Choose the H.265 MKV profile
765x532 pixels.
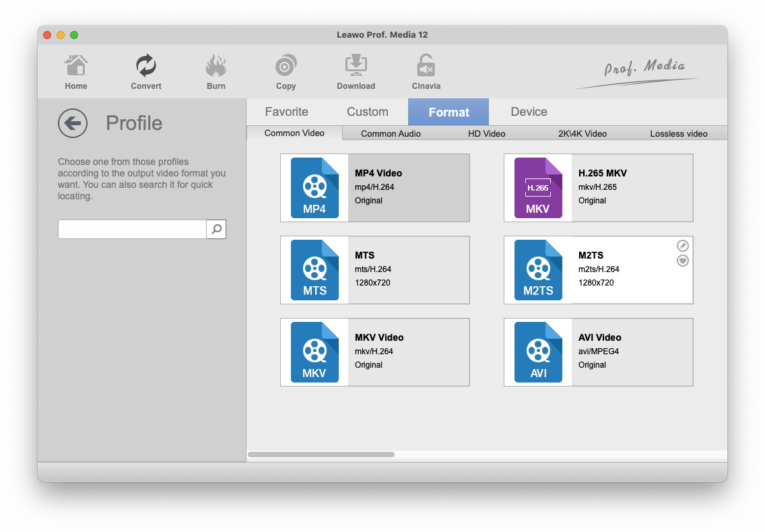pyautogui.click(x=598, y=188)
